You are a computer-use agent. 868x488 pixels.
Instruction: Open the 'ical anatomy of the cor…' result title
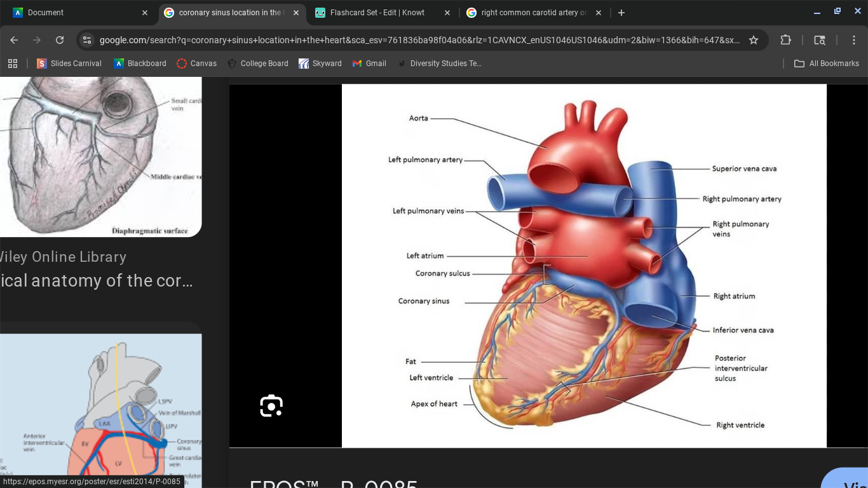96,281
